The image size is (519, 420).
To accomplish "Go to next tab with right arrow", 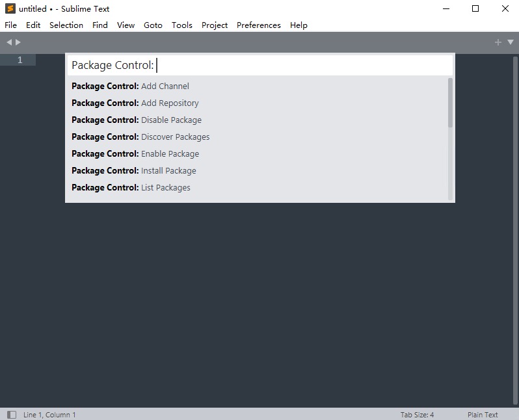I will (18, 42).
